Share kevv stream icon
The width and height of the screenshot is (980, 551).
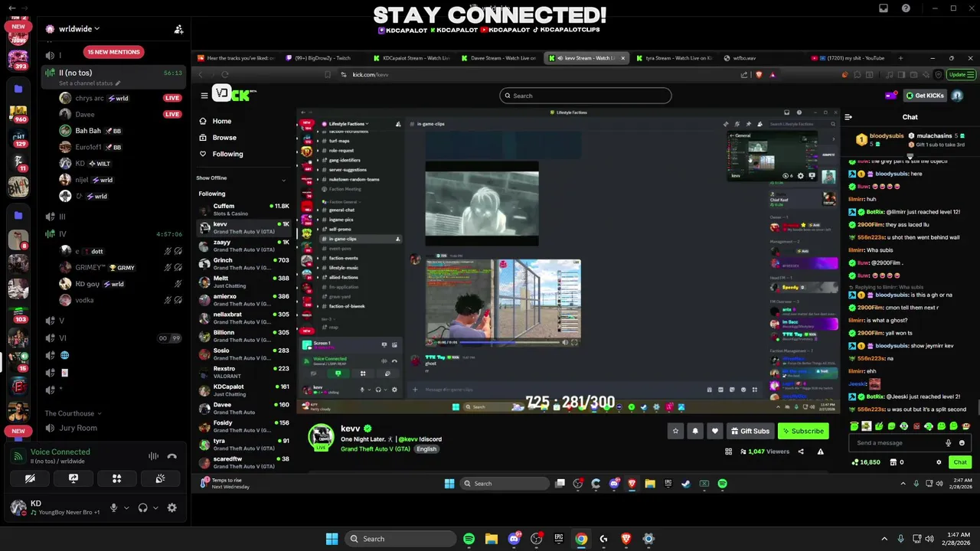(801, 452)
